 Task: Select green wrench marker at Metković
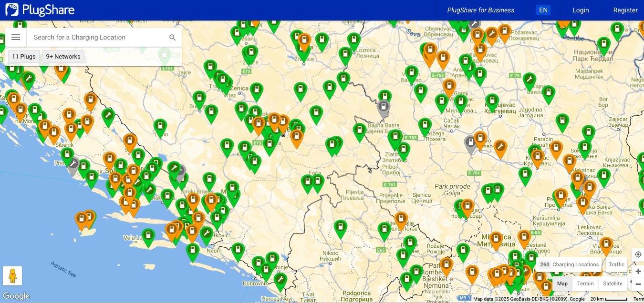(x=206, y=235)
